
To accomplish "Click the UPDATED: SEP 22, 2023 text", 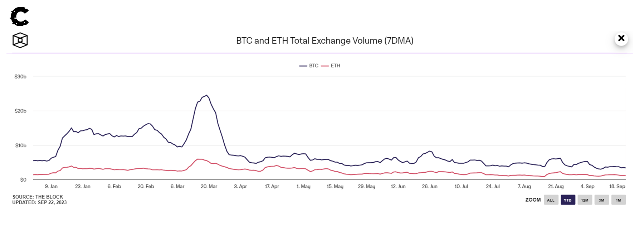I will 39,202.
